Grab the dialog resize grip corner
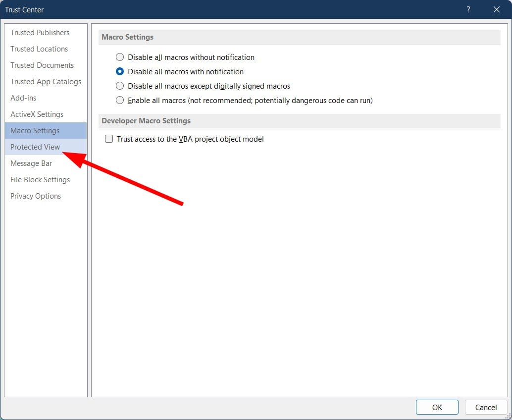The width and height of the screenshot is (512, 420). (508, 416)
